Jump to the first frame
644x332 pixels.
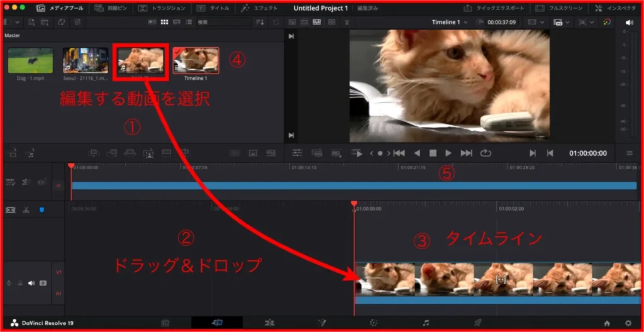pos(399,153)
